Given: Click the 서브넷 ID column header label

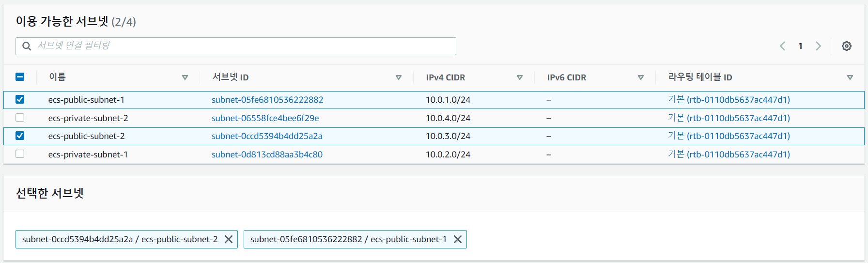Looking at the screenshot, I should [231, 77].
